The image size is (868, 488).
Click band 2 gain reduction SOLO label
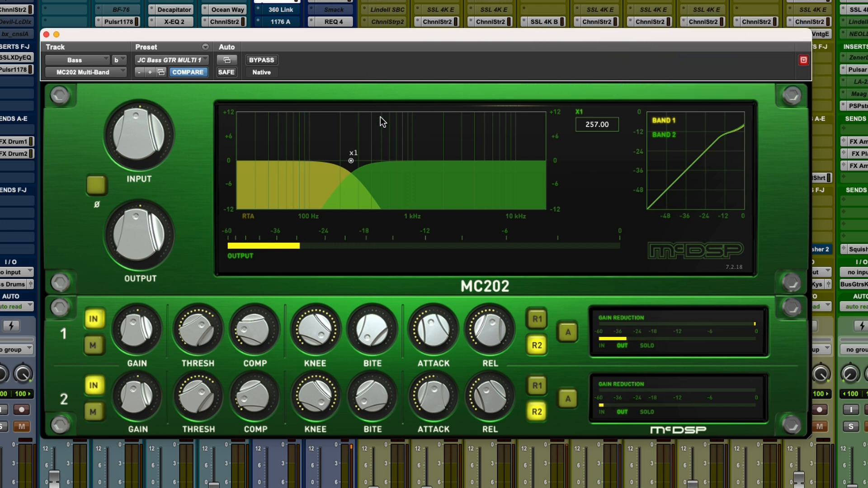click(x=647, y=412)
